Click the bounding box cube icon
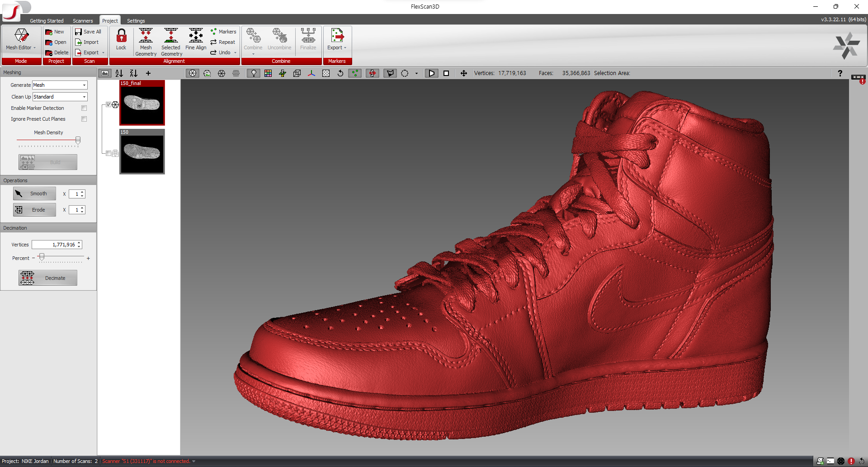 (x=297, y=73)
